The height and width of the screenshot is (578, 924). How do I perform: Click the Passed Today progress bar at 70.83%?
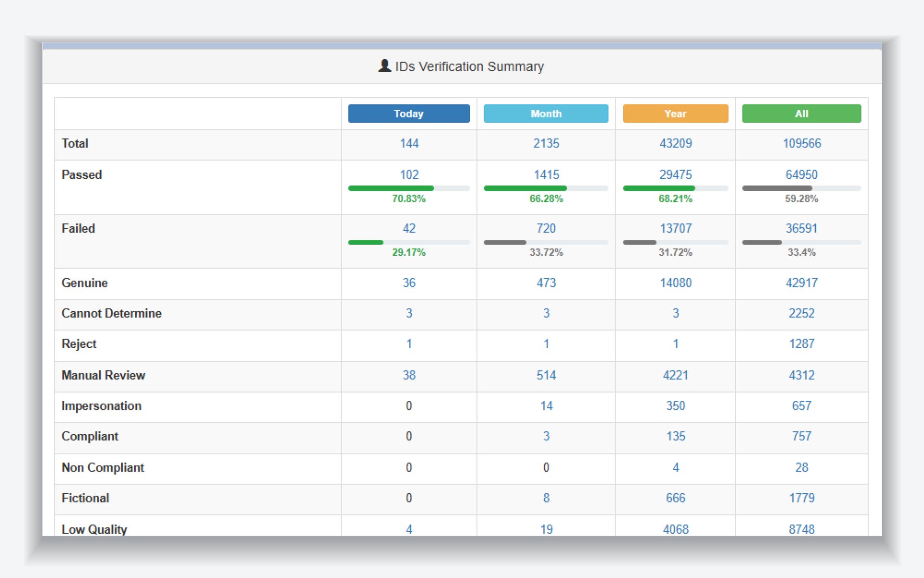pos(409,188)
